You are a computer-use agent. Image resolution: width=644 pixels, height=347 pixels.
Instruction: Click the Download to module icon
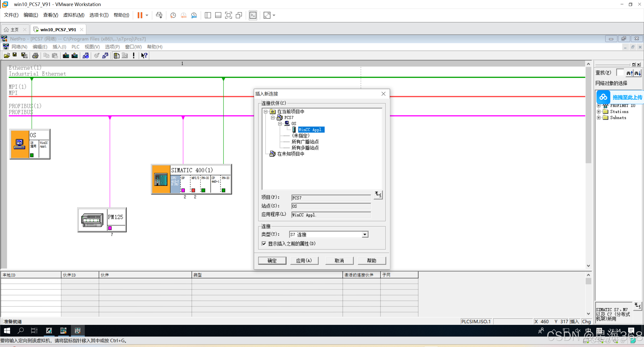[66, 56]
